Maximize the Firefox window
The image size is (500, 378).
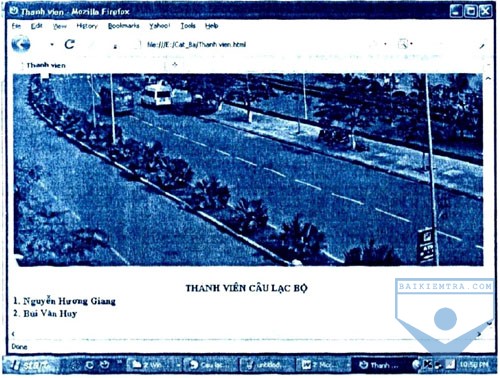point(471,11)
